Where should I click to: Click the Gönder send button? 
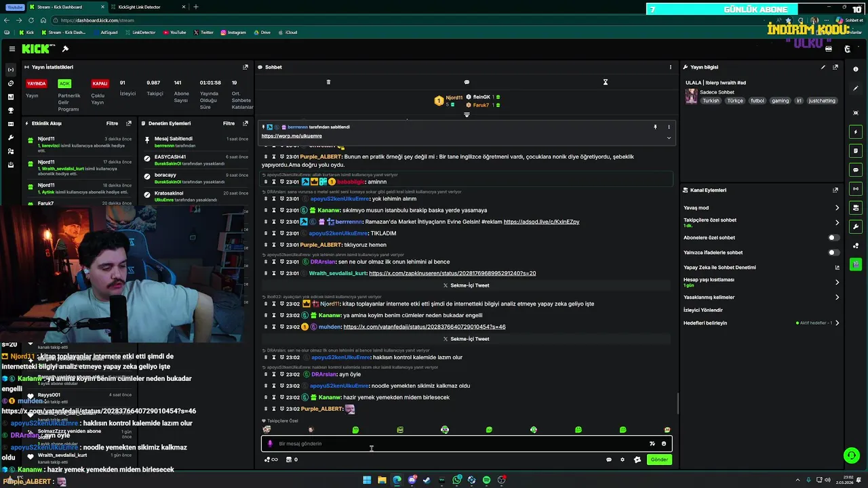point(659,460)
